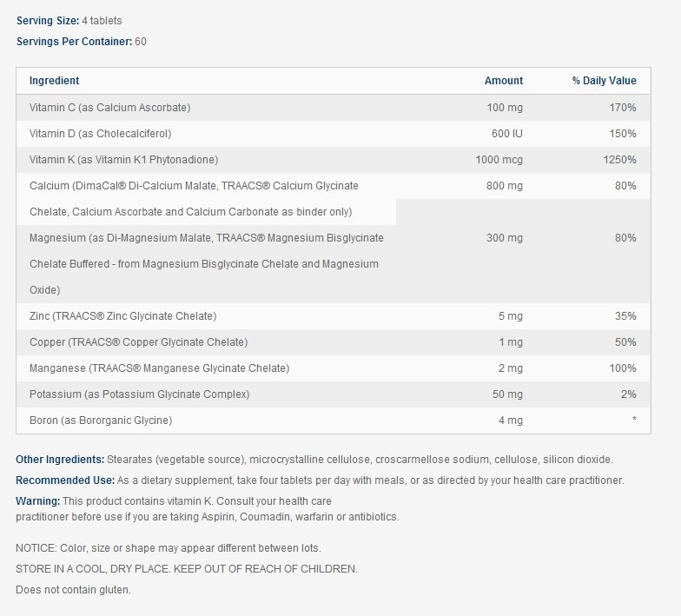
Task: Click the Other Ingredients heading
Action: (x=60, y=459)
